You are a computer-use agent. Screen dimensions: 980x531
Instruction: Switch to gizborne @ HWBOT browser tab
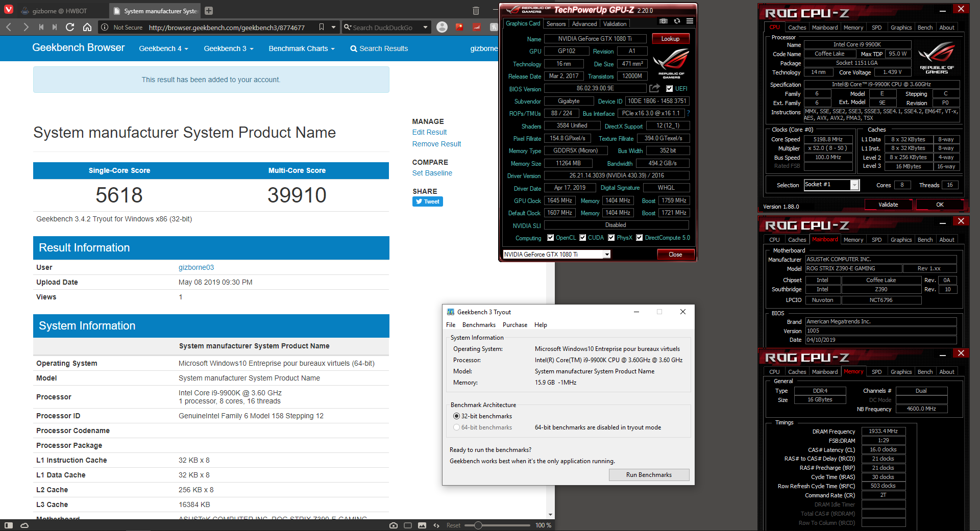[60, 11]
